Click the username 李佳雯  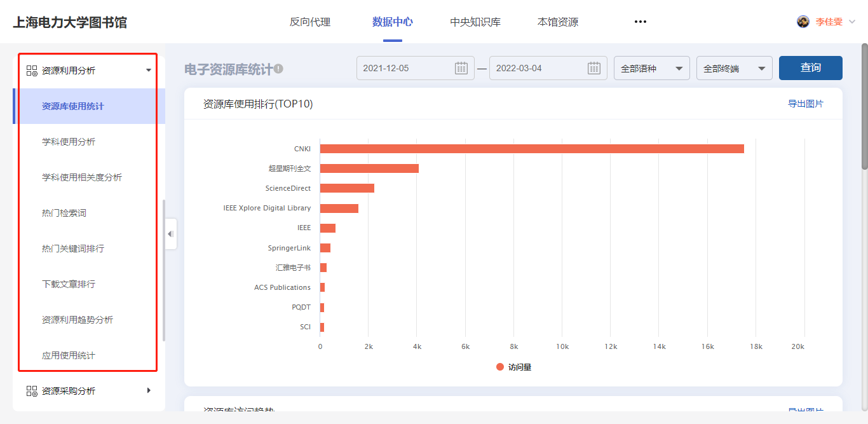829,22
